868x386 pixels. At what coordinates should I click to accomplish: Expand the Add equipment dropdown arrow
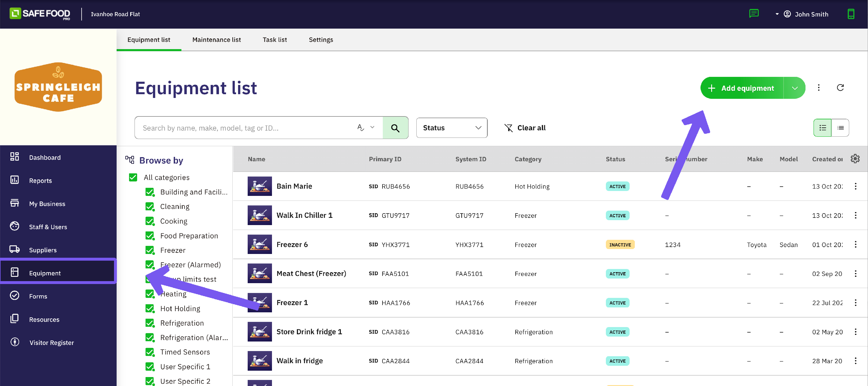(x=795, y=88)
